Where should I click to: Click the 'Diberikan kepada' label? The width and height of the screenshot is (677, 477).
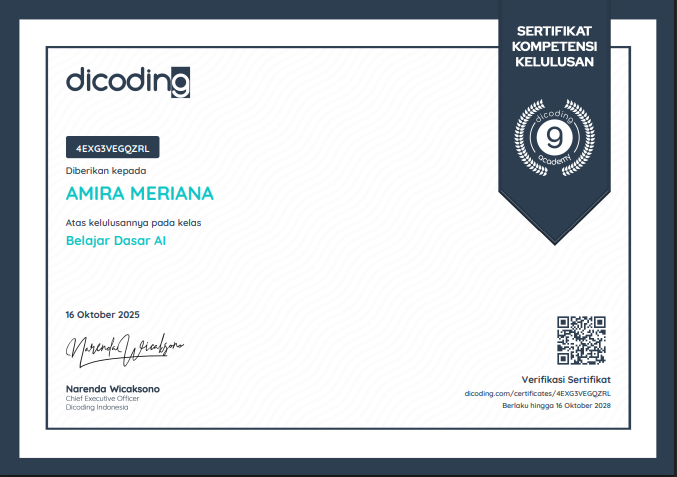(x=99, y=171)
